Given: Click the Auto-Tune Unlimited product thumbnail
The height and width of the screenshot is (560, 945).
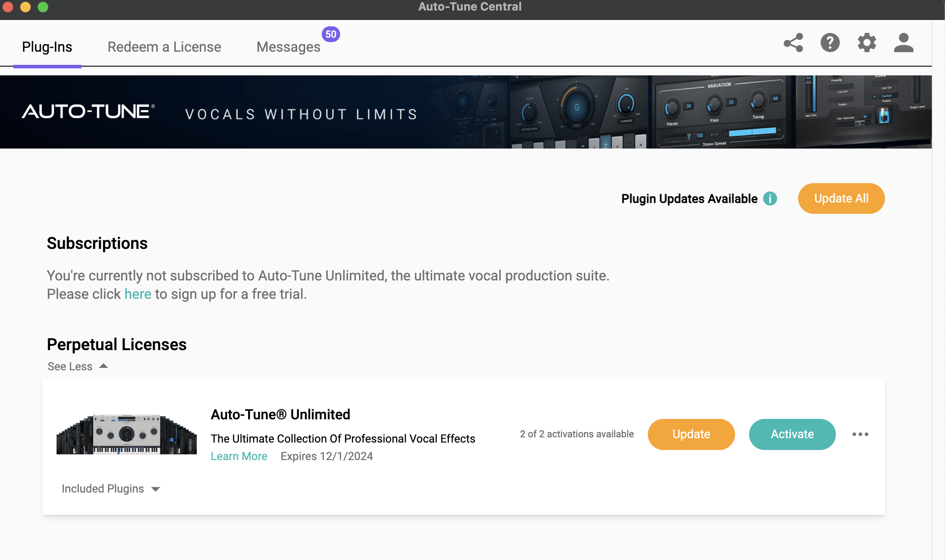Looking at the screenshot, I should tap(126, 434).
